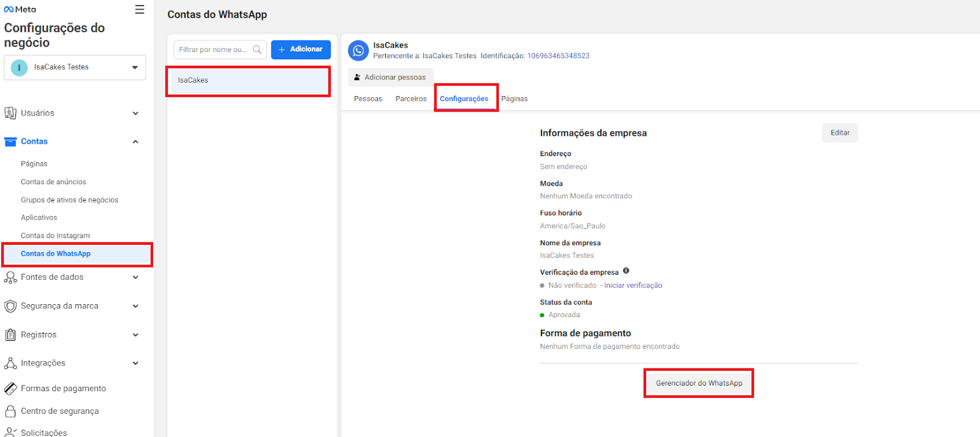The width and height of the screenshot is (980, 437).
Task: Expand the Registros section
Action: coord(135,335)
